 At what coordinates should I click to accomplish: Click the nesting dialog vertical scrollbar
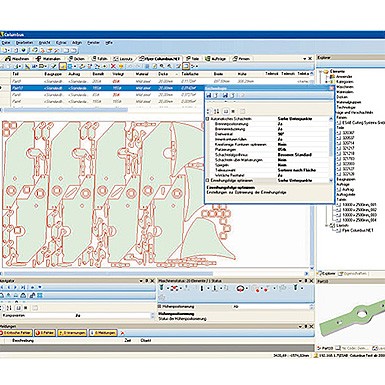coord(331,149)
